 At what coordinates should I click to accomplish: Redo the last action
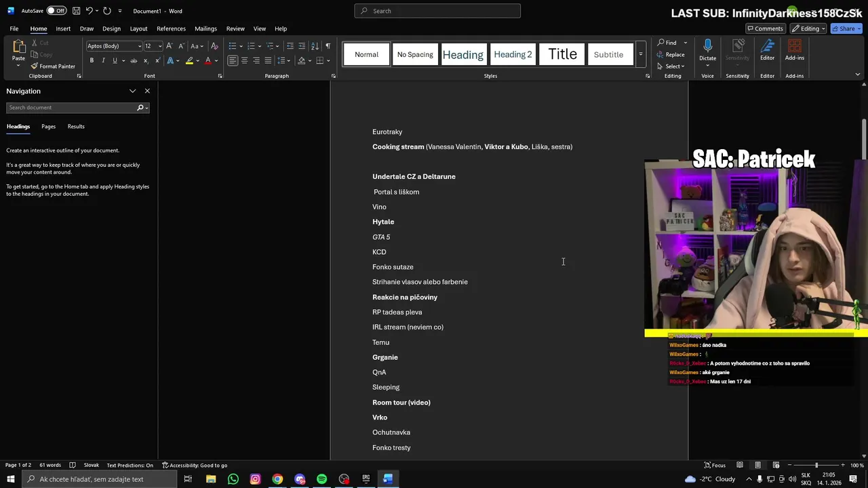(106, 11)
